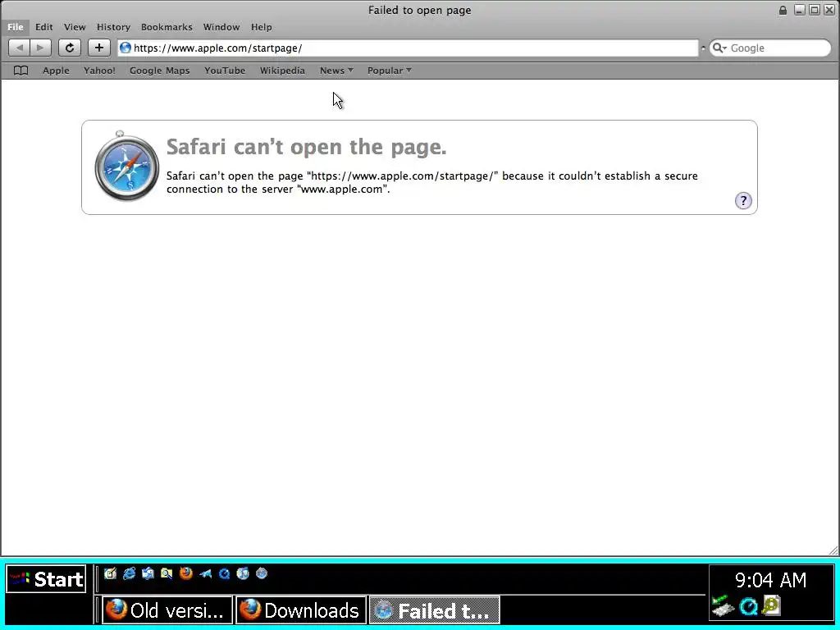
Task: Open the Bookmarks menu
Action: (x=167, y=27)
